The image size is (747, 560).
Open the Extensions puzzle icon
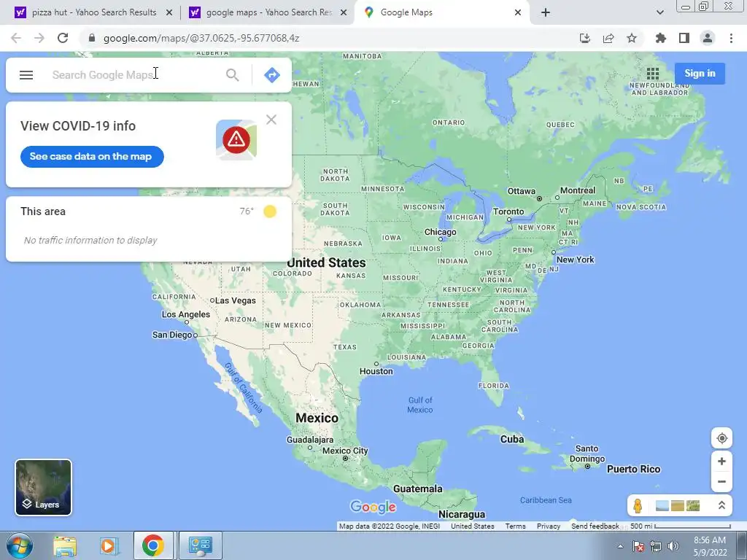pyautogui.click(x=661, y=38)
